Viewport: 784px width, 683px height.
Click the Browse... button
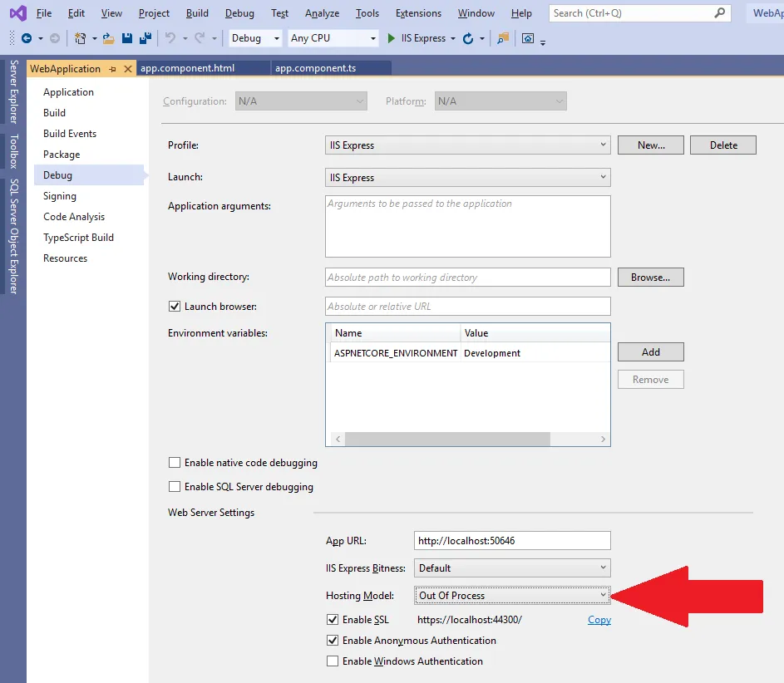pos(650,278)
